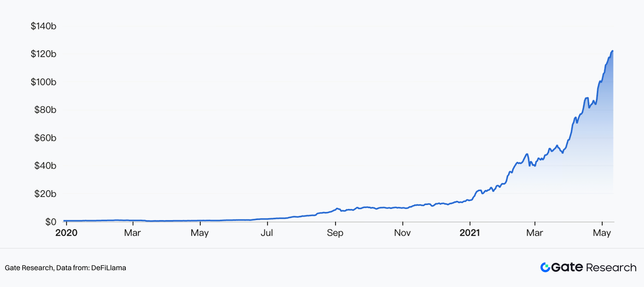644x287 pixels.
Task: Click the Nov x-axis label
Action: tap(403, 233)
